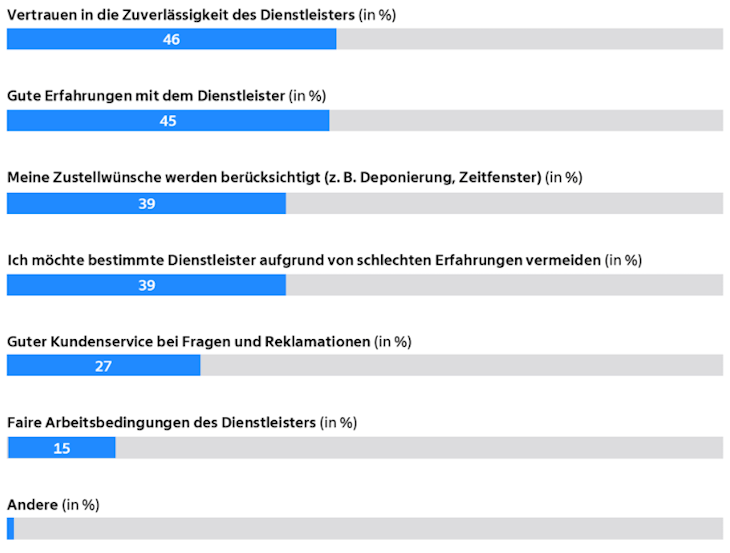Click the gray remainder of the Andere bar
The image size is (730, 553).
coord(368,529)
